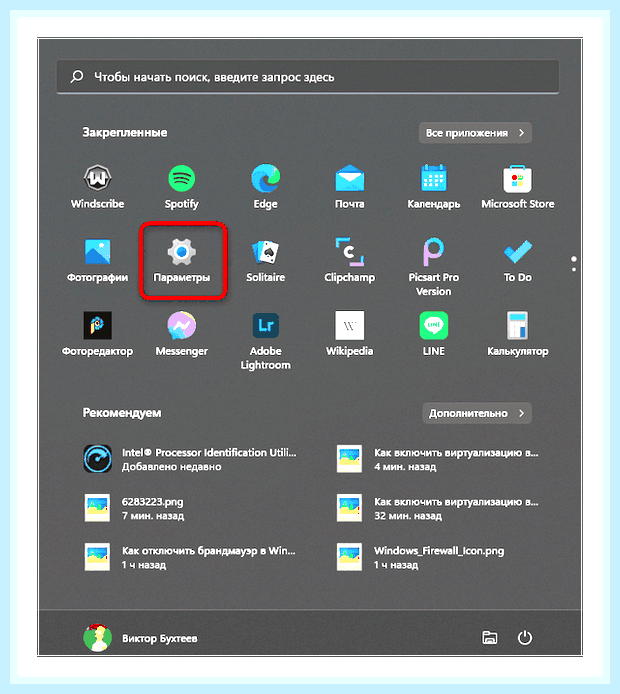Open Clipchamp video editor
The width and height of the screenshot is (620, 694).
coord(350,261)
